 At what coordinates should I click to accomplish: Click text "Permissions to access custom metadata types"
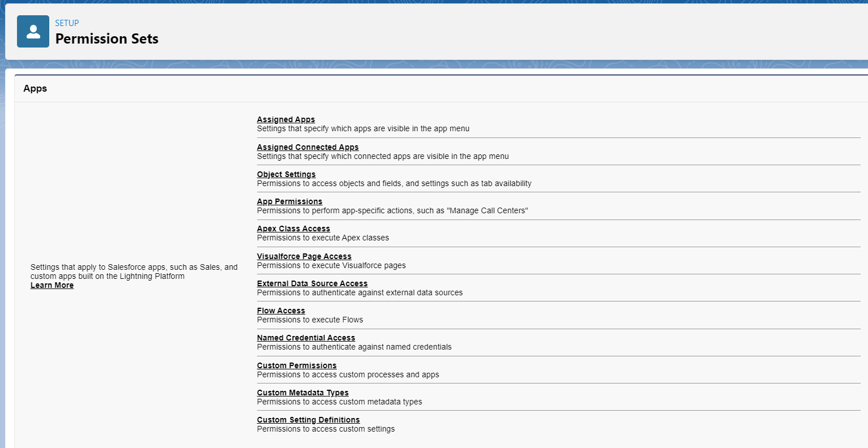(339, 402)
